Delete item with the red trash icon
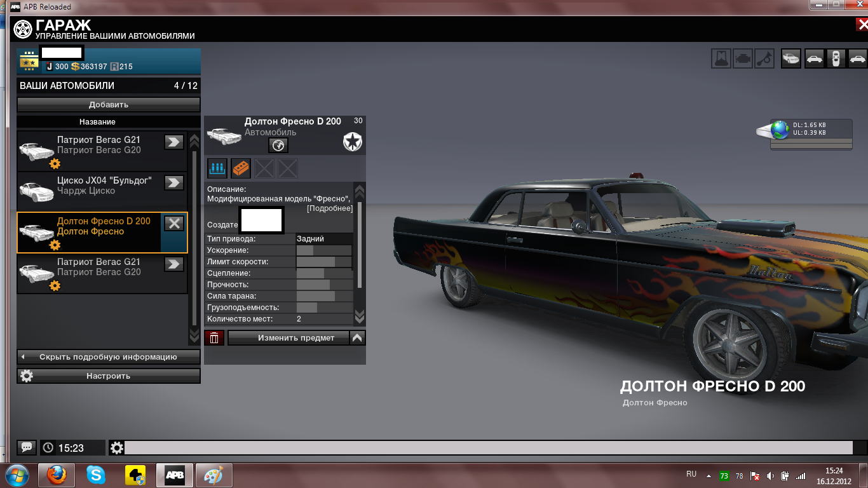This screenshot has width=868, height=488. coord(214,338)
